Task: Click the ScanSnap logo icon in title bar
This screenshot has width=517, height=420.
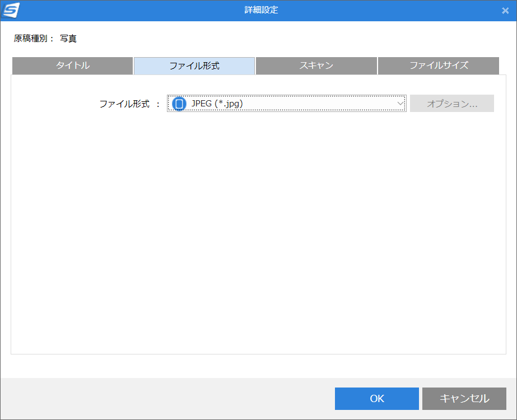Action: pos(11,10)
